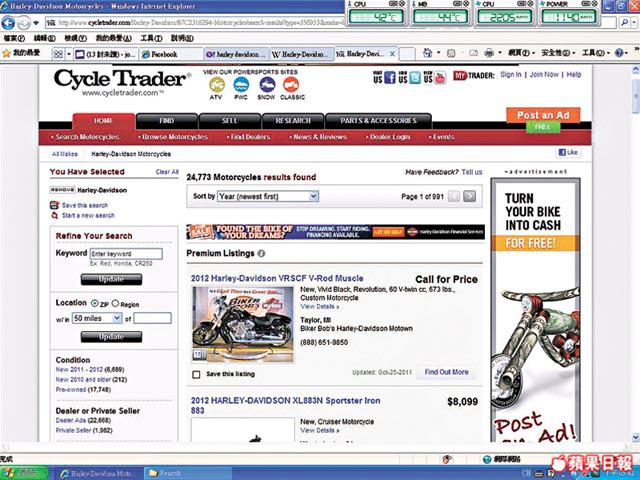This screenshot has width=640, height=480.
Task: Click the Sign In link
Action: pyautogui.click(x=511, y=75)
